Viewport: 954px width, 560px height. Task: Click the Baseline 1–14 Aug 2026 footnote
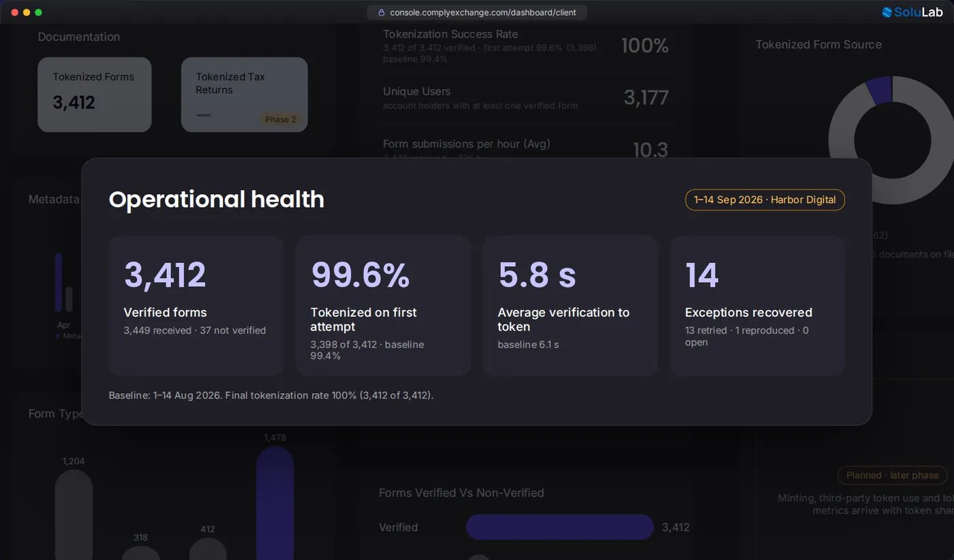tap(271, 395)
